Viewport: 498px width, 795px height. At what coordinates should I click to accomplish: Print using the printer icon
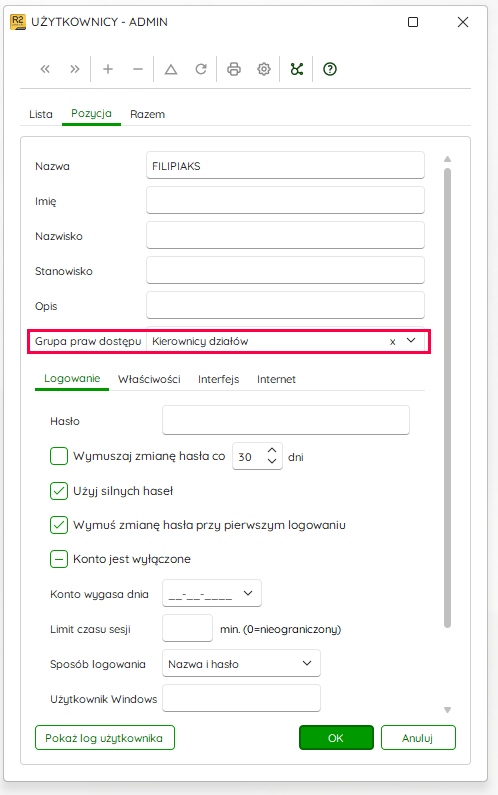point(234,69)
